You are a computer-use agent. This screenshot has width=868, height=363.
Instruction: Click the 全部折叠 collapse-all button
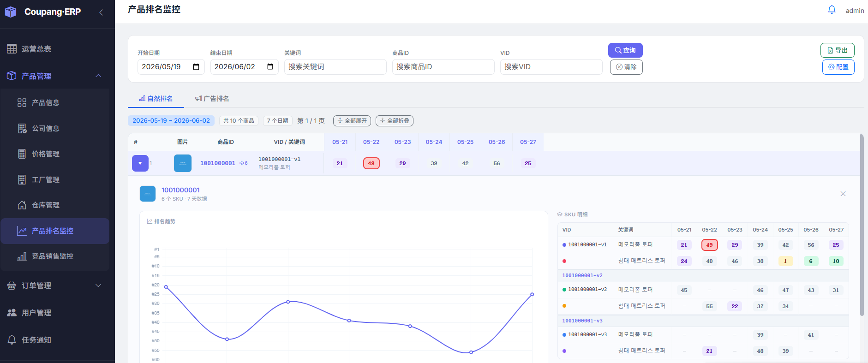(395, 121)
